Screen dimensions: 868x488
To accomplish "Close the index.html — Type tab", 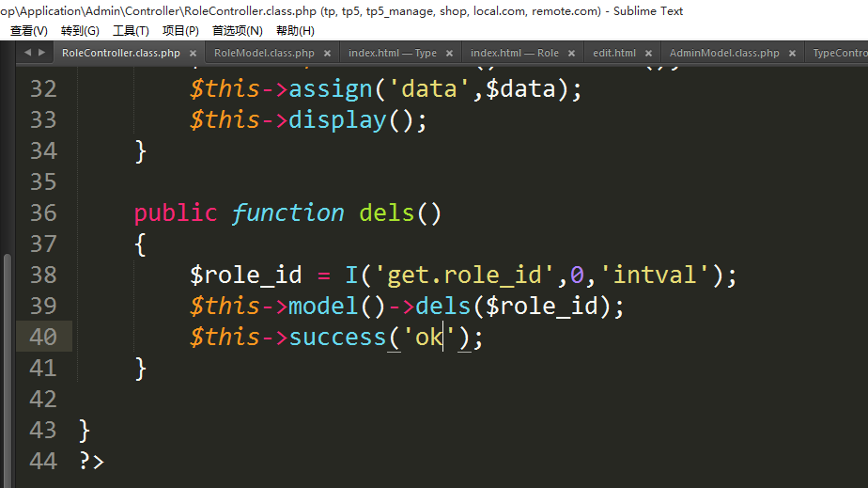I will pos(449,54).
